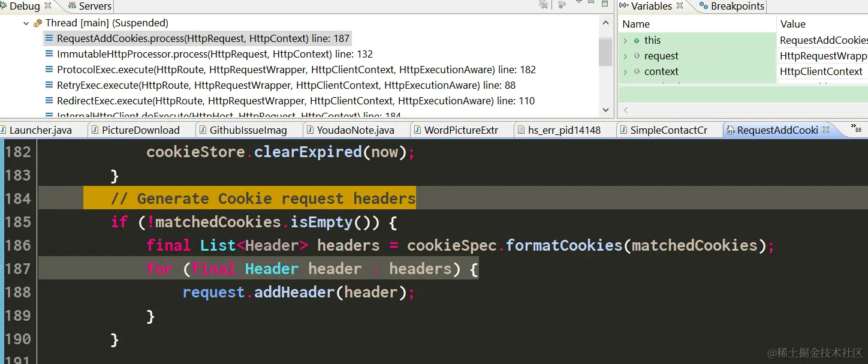
Task: Click the Debug view vertical scrollbar thumb
Action: (x=605, y=52)
